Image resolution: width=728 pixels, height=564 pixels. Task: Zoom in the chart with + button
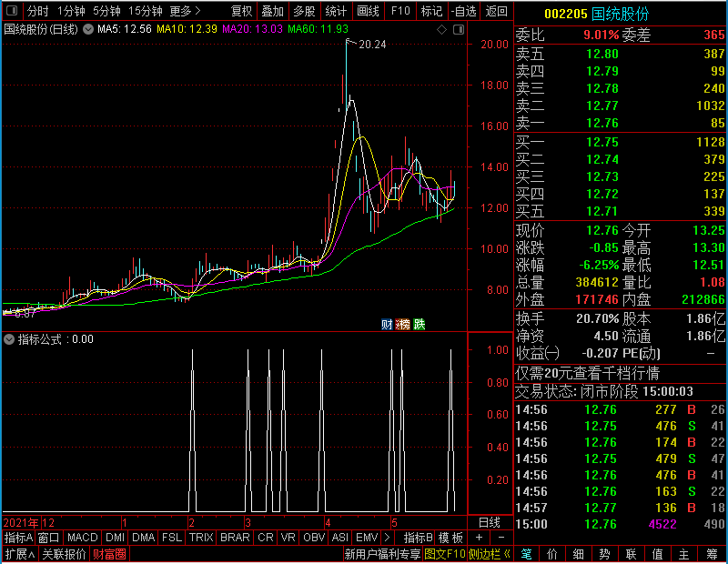pyautogui.click(x=479, y=538)
